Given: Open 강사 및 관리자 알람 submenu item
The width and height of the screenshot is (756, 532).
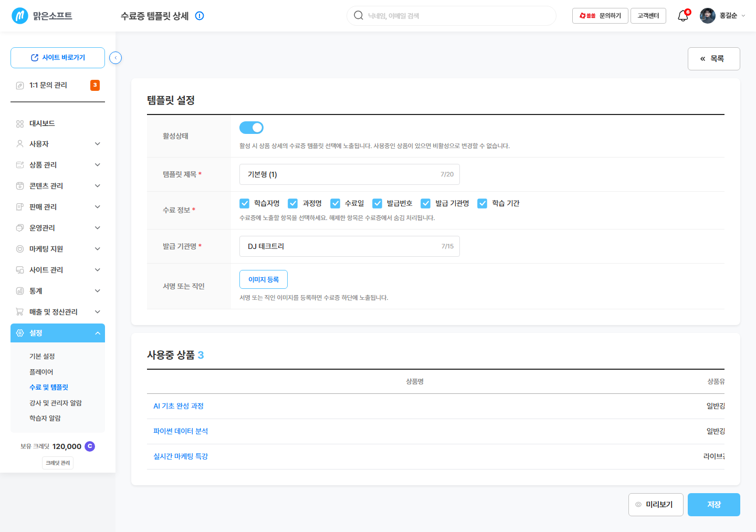Looking at the screenshot, I should click(x=56, y=403).
